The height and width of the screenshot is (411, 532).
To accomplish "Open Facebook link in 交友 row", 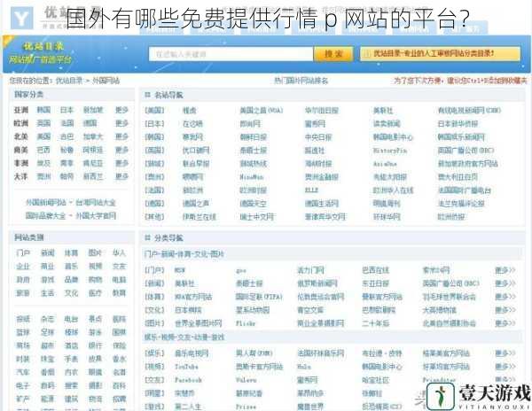I will click(188, 380).
